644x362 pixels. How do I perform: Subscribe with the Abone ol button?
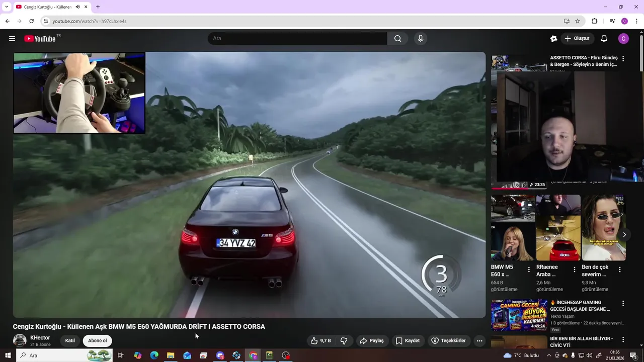(x=98, y=341)
